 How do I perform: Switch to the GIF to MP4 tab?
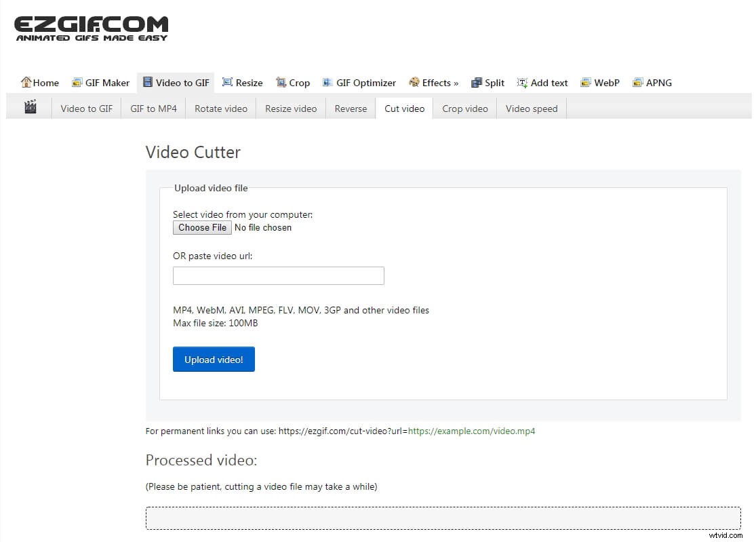pos(153,108)
